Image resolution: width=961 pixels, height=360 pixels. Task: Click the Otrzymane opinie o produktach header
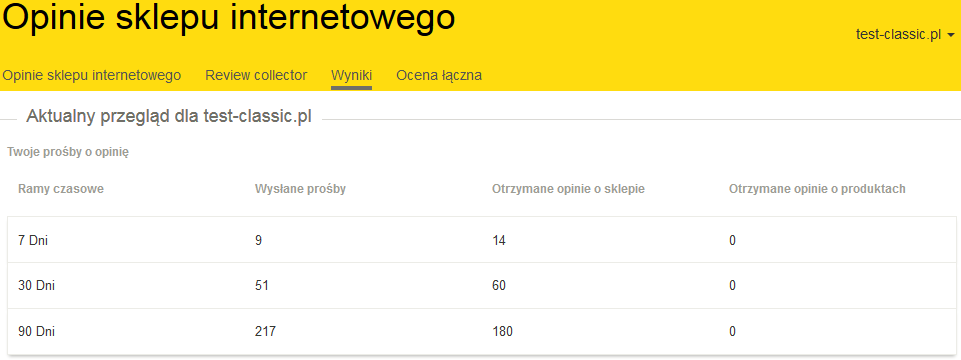click(817, 189)
